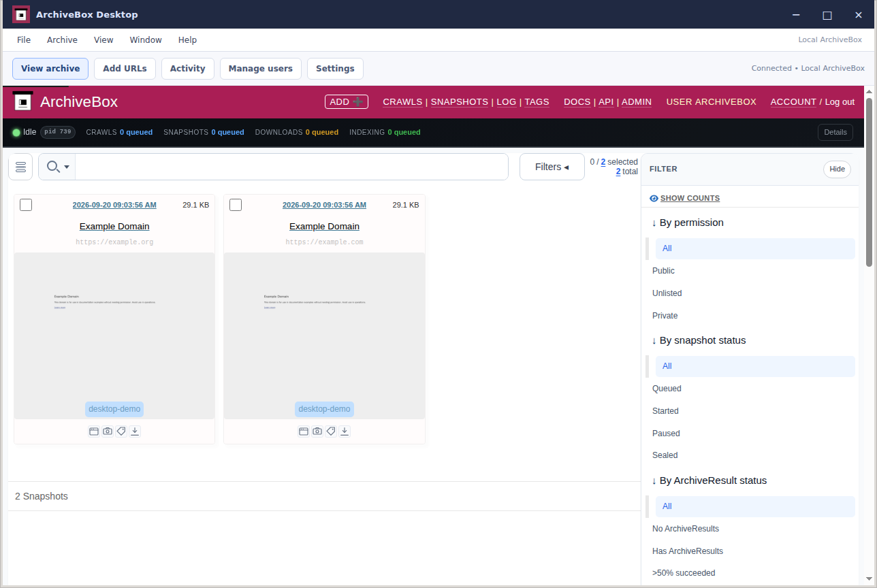This screenshot has height=588, width=877.
Task: Open the Help menu
Action: [187, 40]
